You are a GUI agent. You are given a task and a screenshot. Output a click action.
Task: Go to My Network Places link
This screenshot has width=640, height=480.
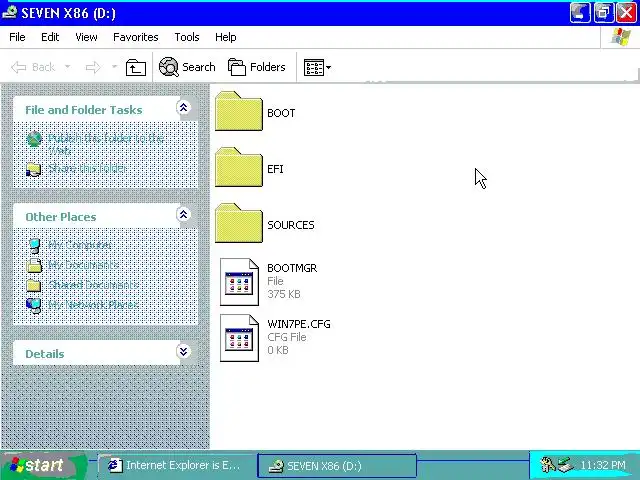[93, 305]
